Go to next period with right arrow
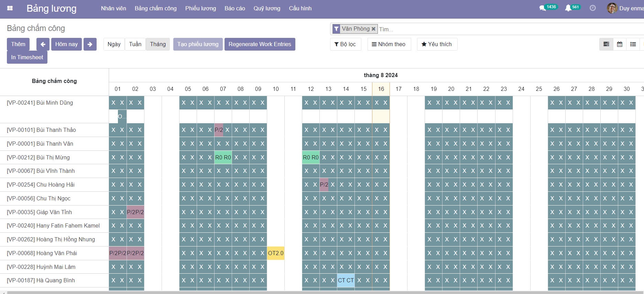The image size is (644, 294). tap(90, 44)
